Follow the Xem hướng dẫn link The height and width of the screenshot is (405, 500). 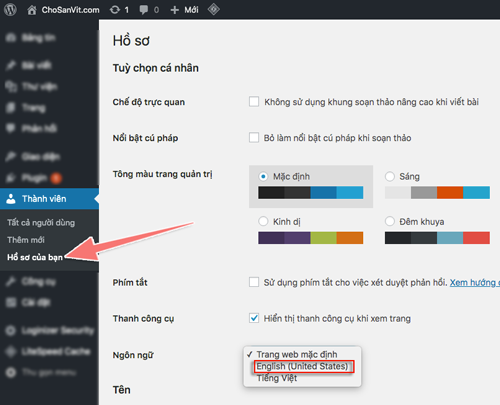475,283
